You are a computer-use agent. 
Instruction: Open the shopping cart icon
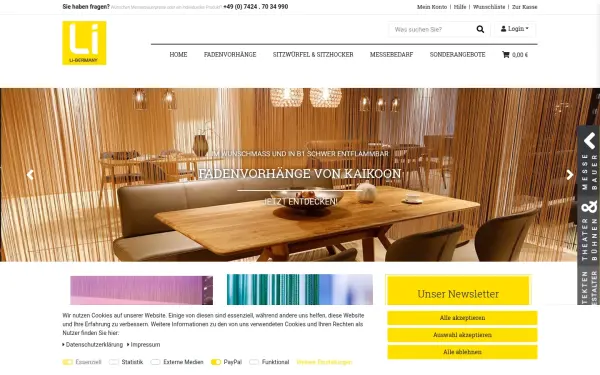(505, 55)
